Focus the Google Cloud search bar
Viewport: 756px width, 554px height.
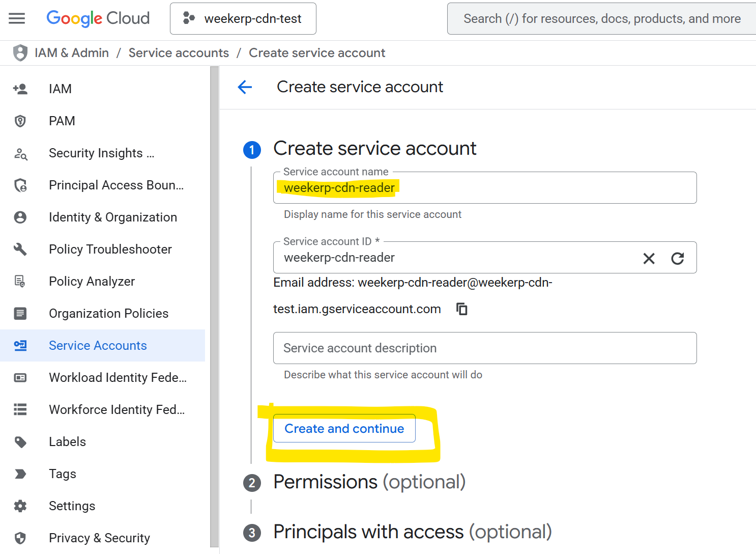601,19
